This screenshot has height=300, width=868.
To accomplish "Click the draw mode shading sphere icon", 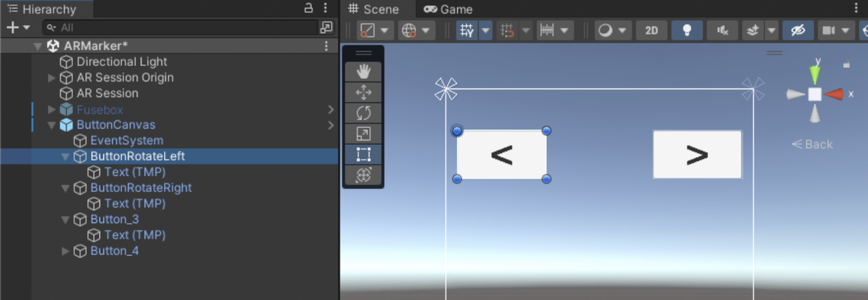I will pos(605,30).
